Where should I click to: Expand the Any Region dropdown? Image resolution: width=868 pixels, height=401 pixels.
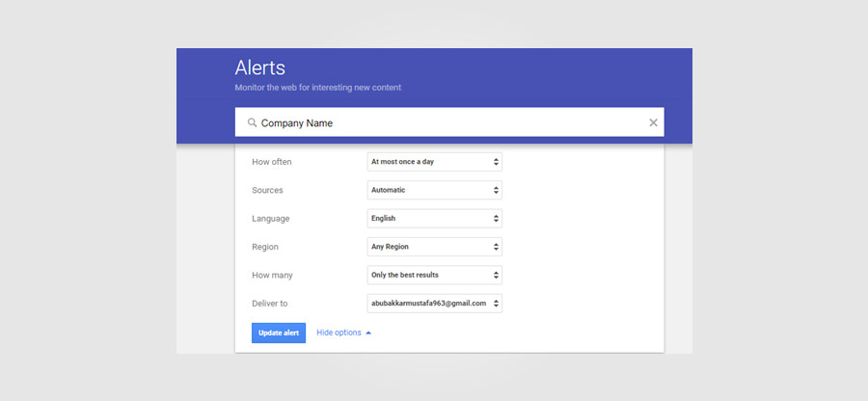pos(435,247)
